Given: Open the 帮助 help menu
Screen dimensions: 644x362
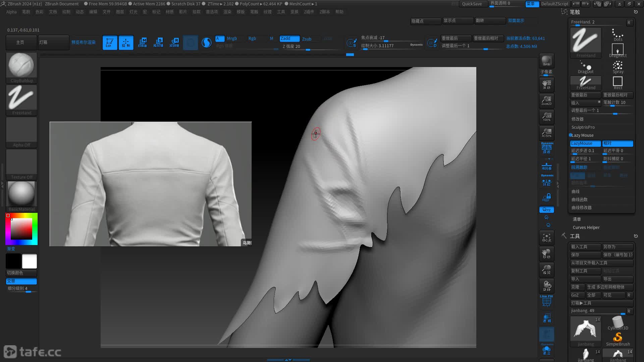Looking at the screenshot, I should pos(339,12).
